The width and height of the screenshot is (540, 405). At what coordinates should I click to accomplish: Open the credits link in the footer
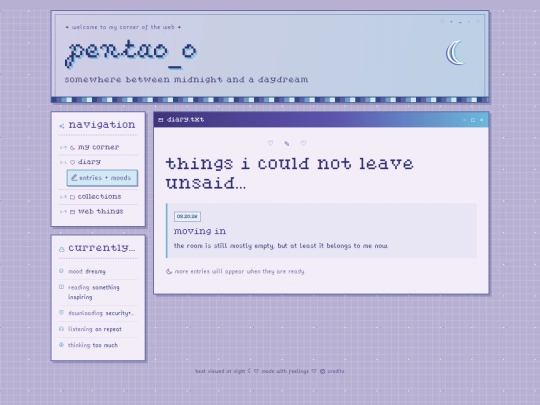335,371
